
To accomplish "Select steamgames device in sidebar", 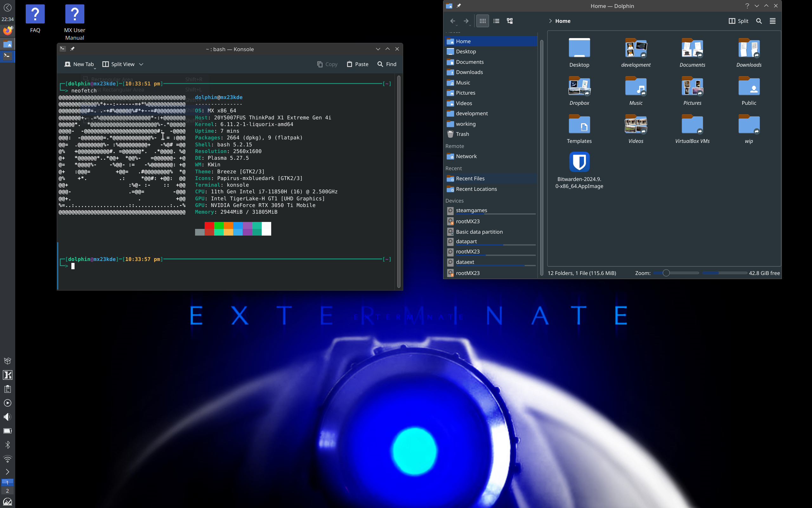I will 491,211.
